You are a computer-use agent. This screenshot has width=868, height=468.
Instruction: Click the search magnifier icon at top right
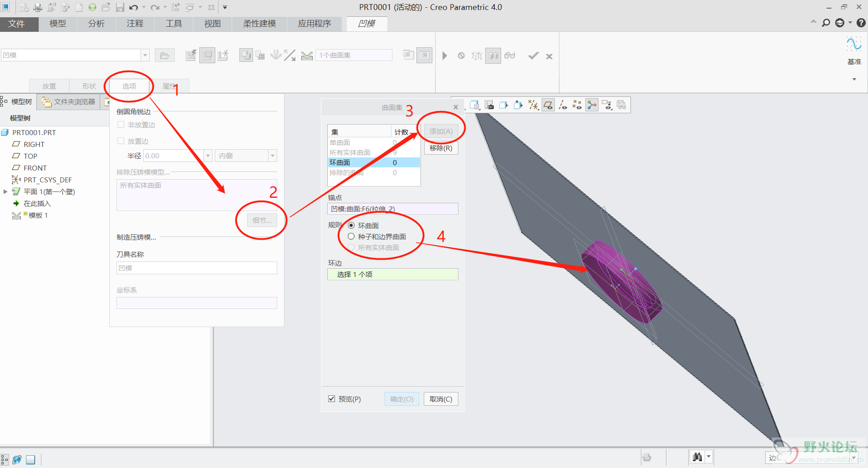point(826,23)
